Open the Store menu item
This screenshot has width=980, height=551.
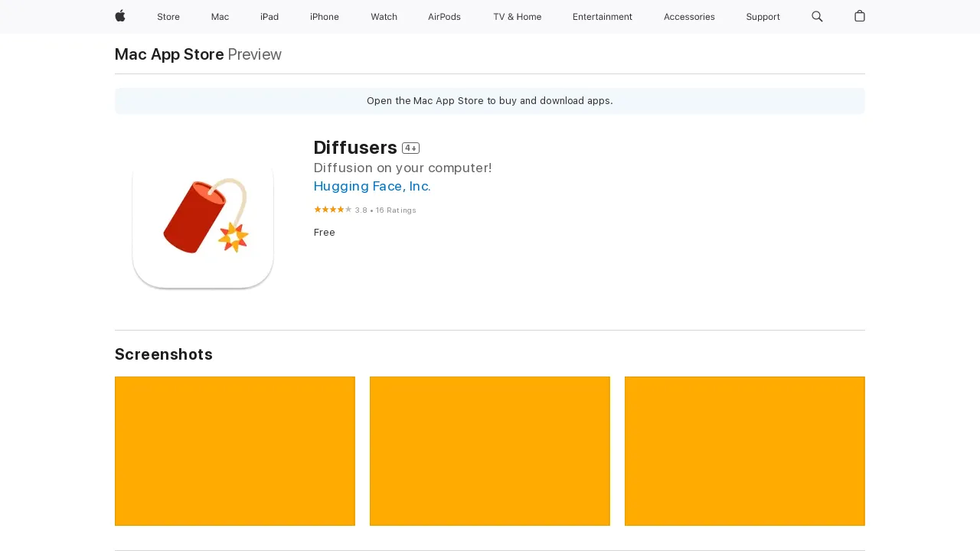(x=168, y=17)
